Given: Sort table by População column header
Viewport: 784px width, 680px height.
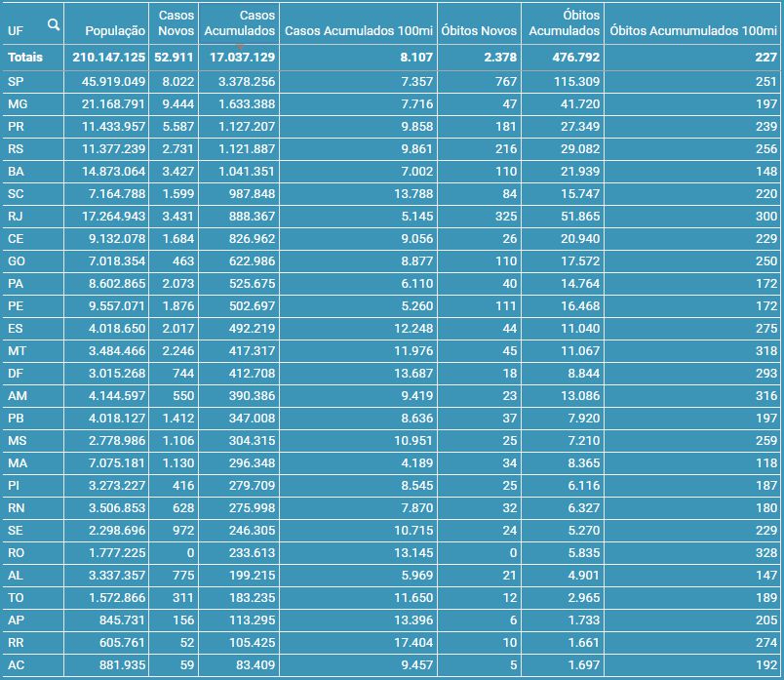Looking at the screenshot, I should pyautogui.click(x=115, y=31).
